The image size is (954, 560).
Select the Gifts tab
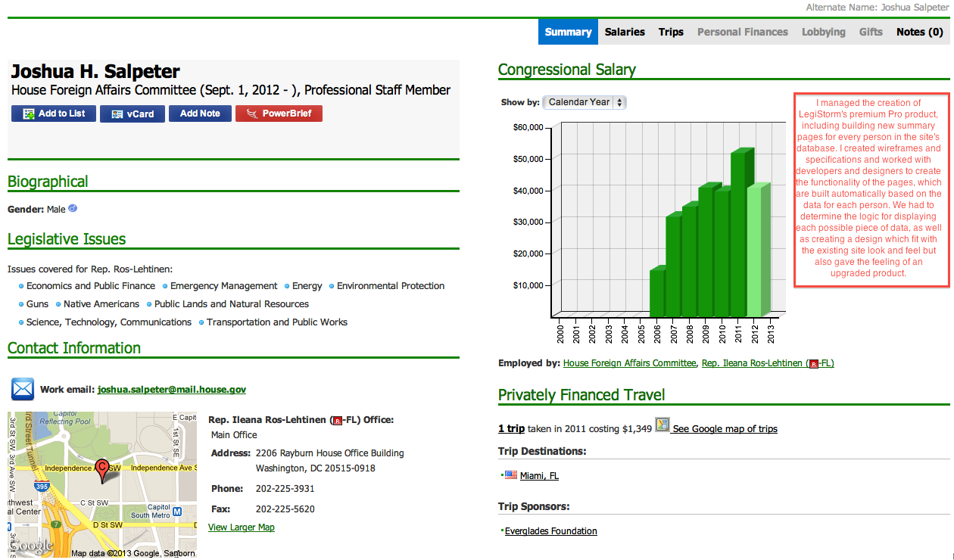click(x=871, y=32)
